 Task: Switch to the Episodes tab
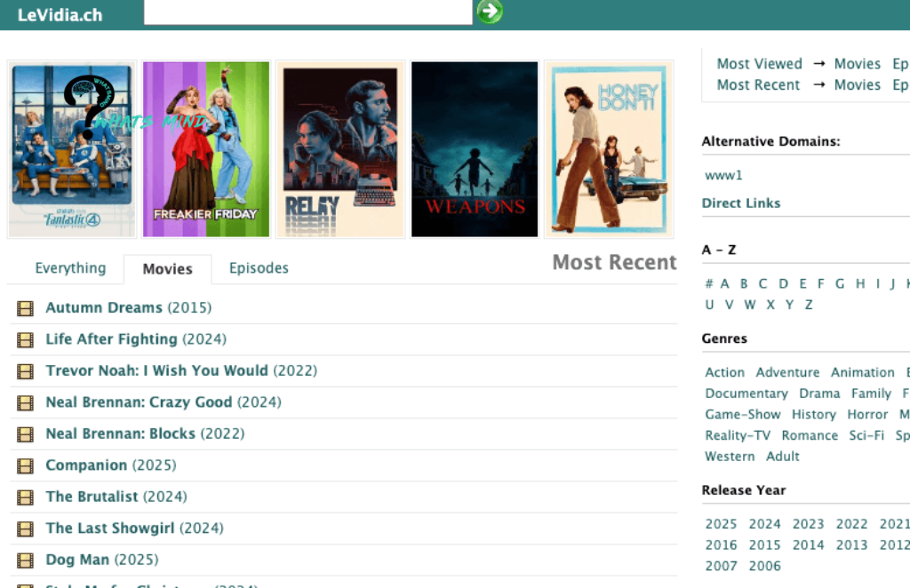[x=259, y=267]
